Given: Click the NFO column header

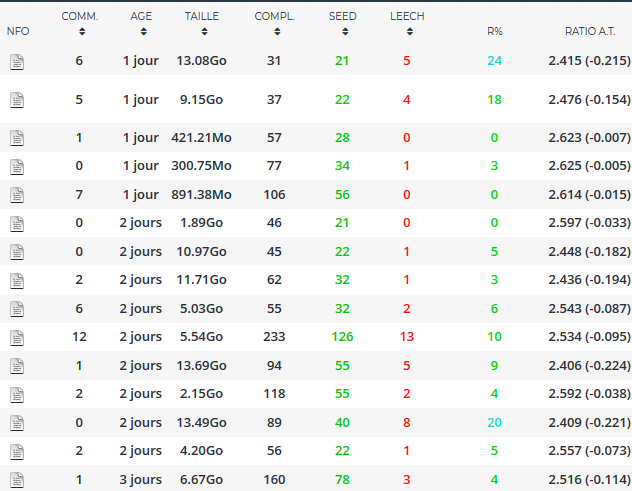Looking at the screenshot, I should click(18, 31).
